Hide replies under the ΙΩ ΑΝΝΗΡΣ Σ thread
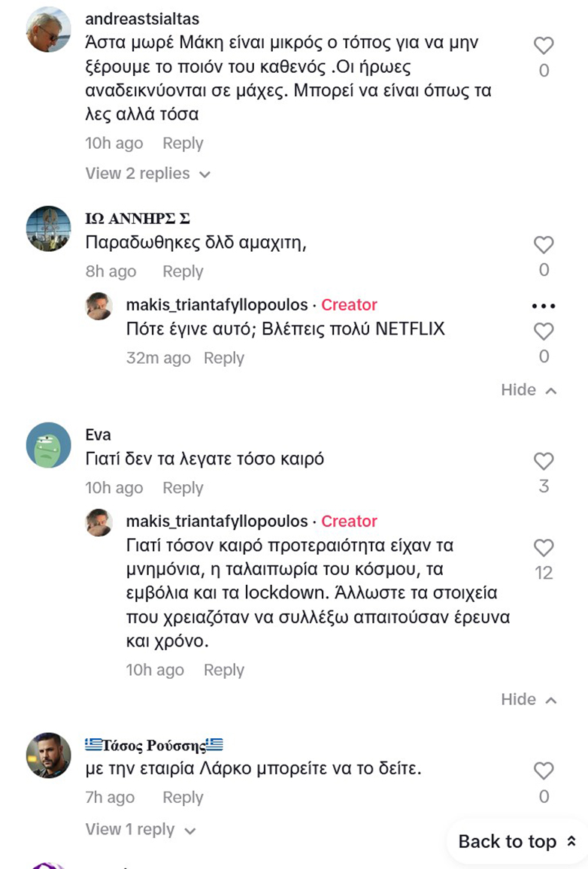 [529, 390]
